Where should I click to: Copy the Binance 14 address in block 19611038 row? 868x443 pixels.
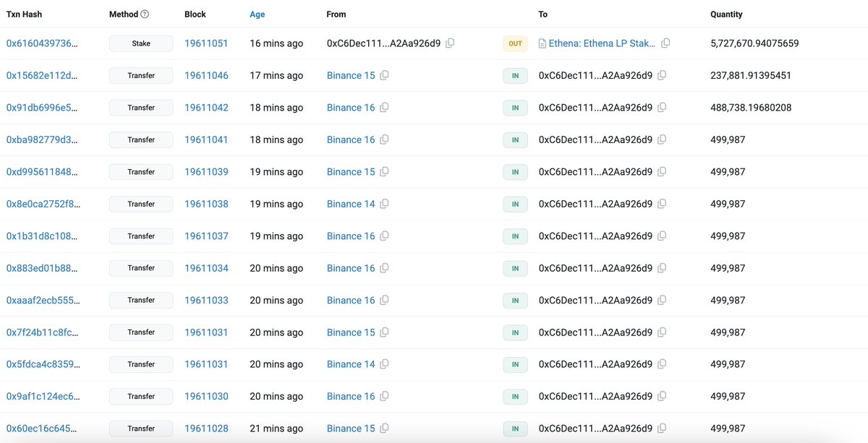click(x=385, y=204)
